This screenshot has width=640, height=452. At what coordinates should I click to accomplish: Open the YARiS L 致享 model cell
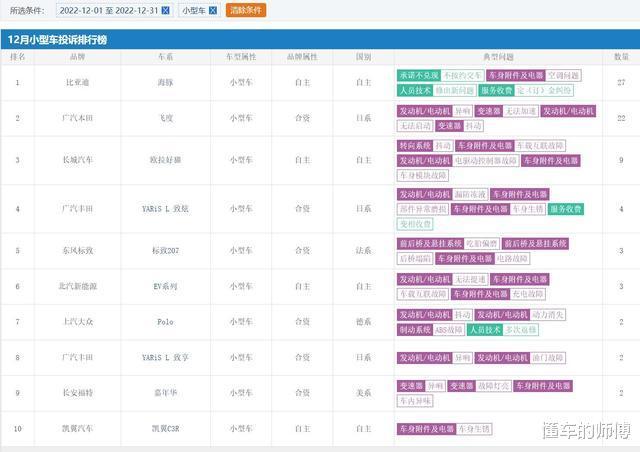(x=165, y=357)
